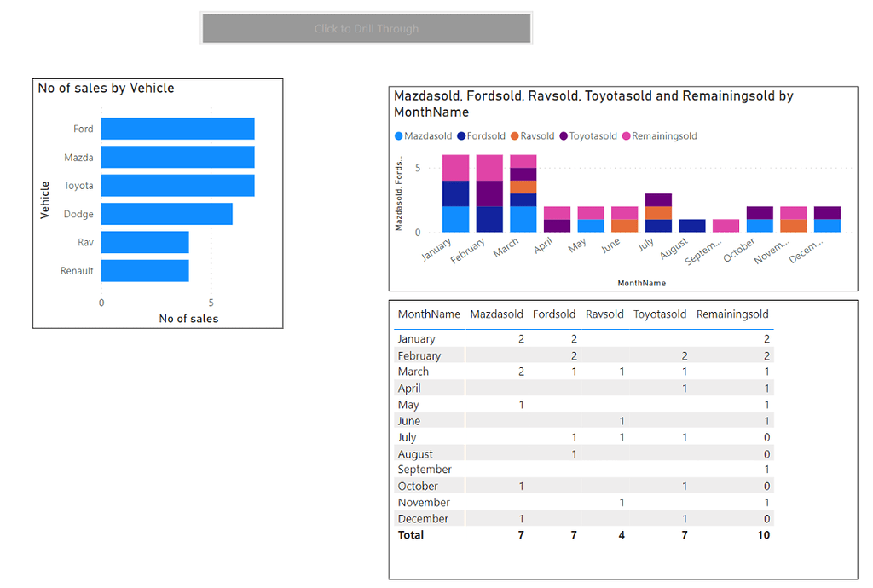This screenshot has width=873, height=588.
Task: Click the Remainingsold table column header
Action: tap(732, 314)
